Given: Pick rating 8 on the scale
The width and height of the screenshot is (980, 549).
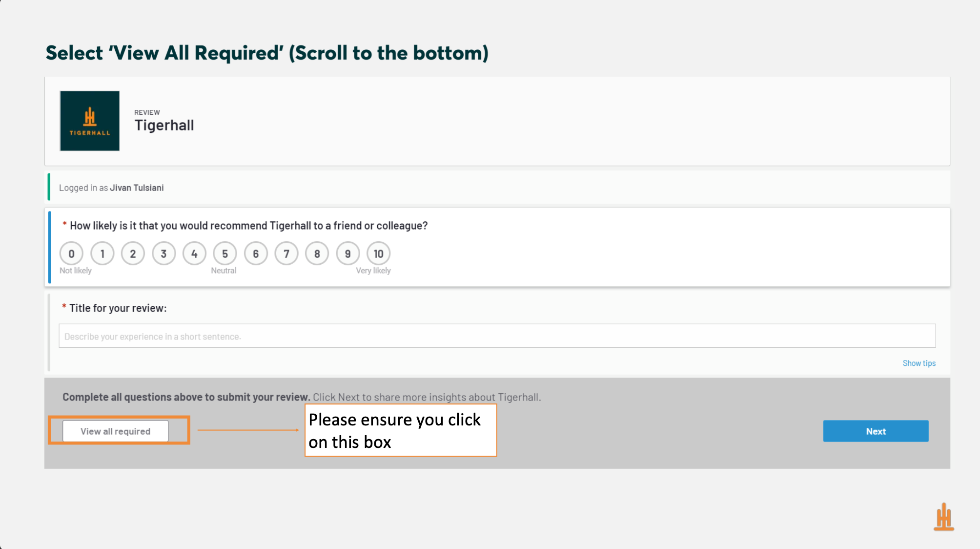Looking at the screenshot, I should tap(317, 253).
